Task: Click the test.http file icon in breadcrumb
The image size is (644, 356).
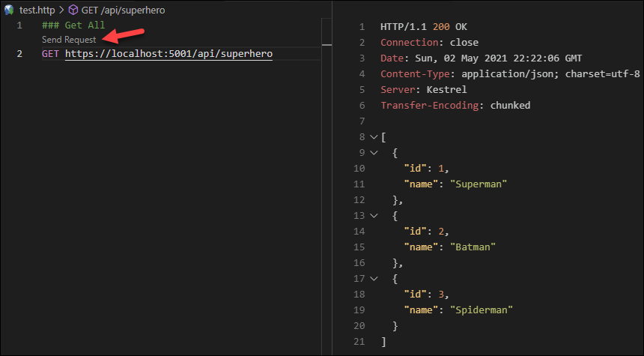Action: [x=9, y=10]
